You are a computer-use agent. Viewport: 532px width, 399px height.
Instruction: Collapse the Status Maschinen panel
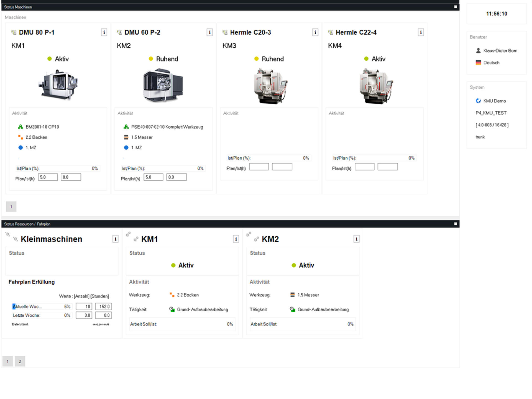coord(456,7)
